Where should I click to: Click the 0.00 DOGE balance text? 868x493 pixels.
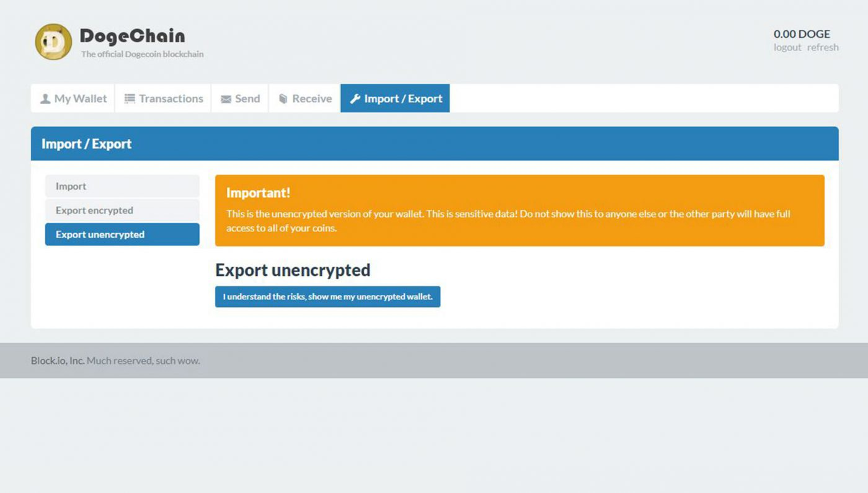tap(802, 33)
